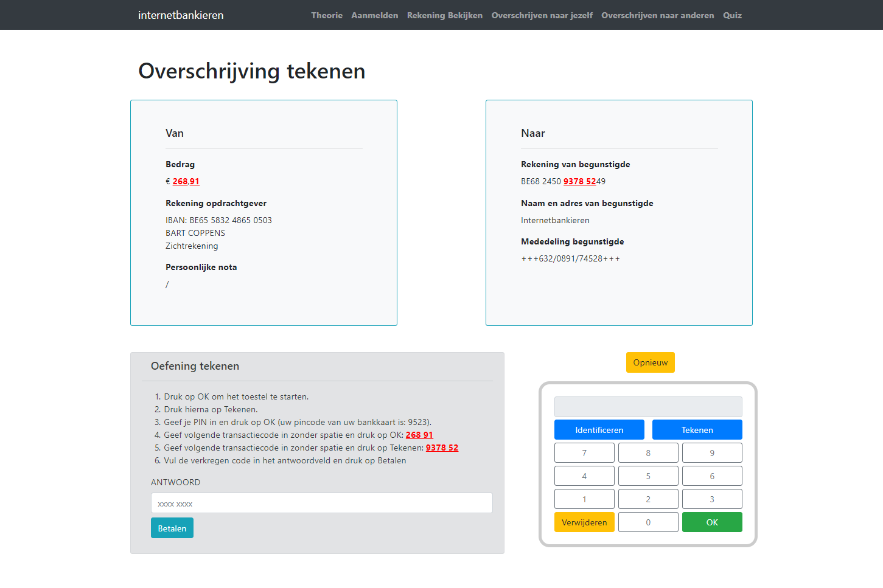The image size is (883, 588).
Task: Go to the Aanmelden page
Action: 374,15
